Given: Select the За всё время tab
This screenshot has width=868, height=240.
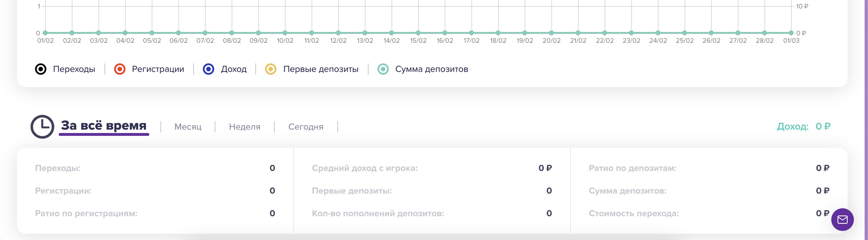Looking at the screenshot, I should point(104,126).
